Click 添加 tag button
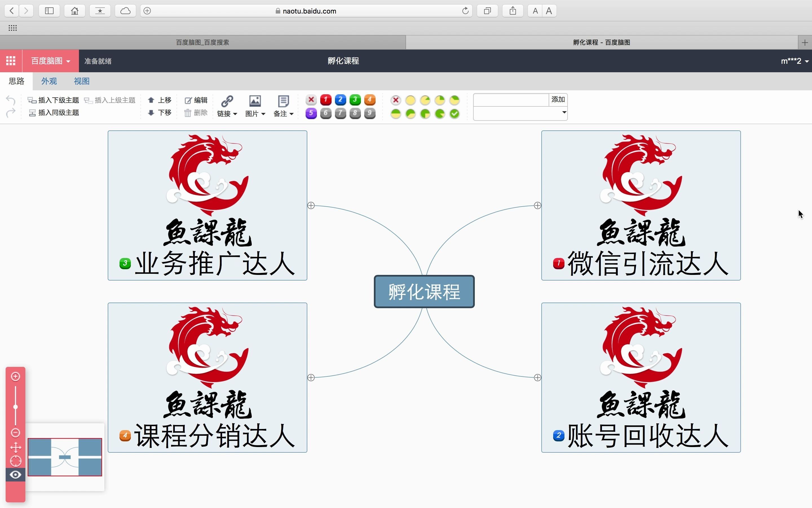The height and width of the screenshot is (508, 812). pyautogui.click(x=558, y=99)
